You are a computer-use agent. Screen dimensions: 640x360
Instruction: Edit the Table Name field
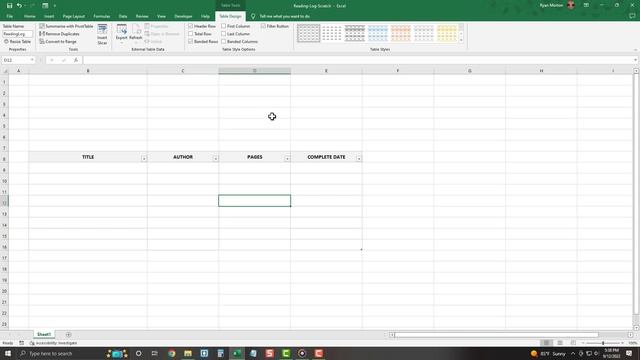[17, 34]
